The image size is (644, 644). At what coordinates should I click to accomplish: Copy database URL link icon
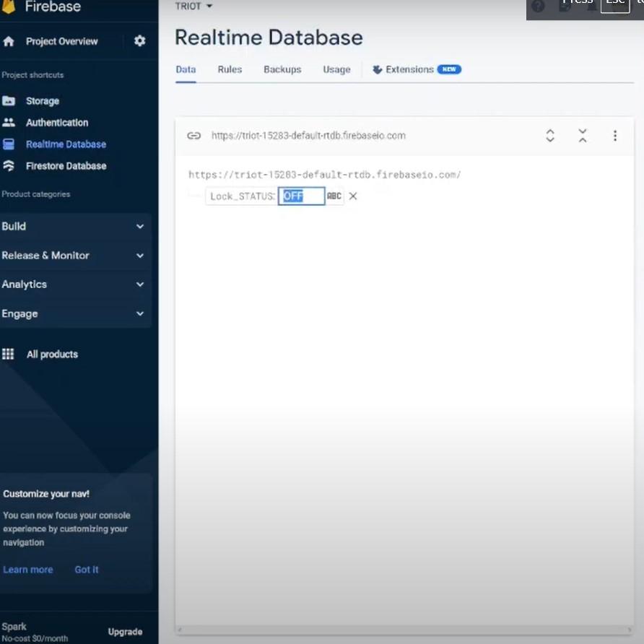pyautogui.click(x=193, y=135)
